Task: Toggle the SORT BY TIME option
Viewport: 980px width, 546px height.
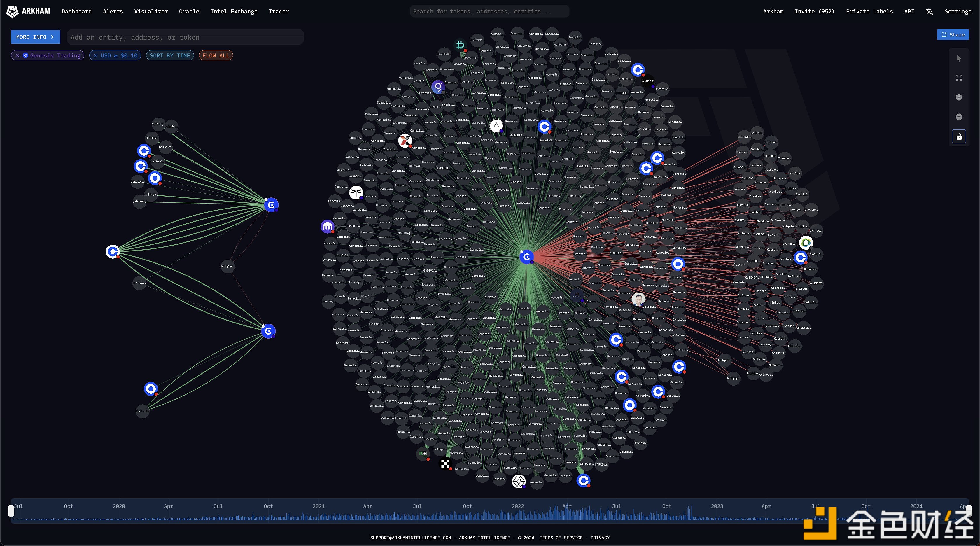Action: [x=170, y=55]
